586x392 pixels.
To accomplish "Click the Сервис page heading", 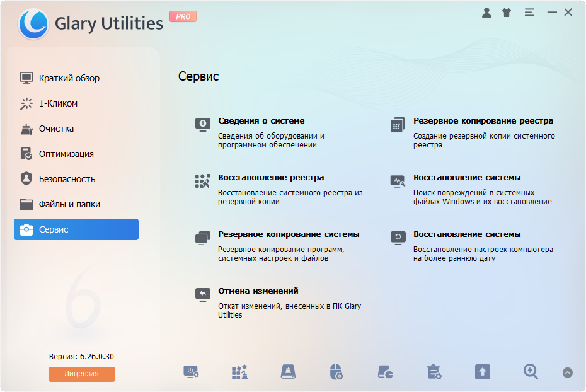I will tap(198, 76).
